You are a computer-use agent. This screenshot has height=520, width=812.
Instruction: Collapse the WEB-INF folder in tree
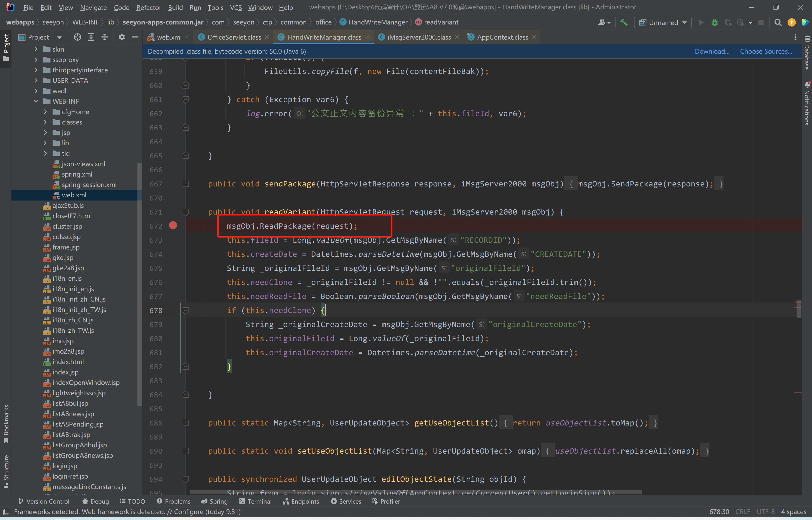coord(36,101)
